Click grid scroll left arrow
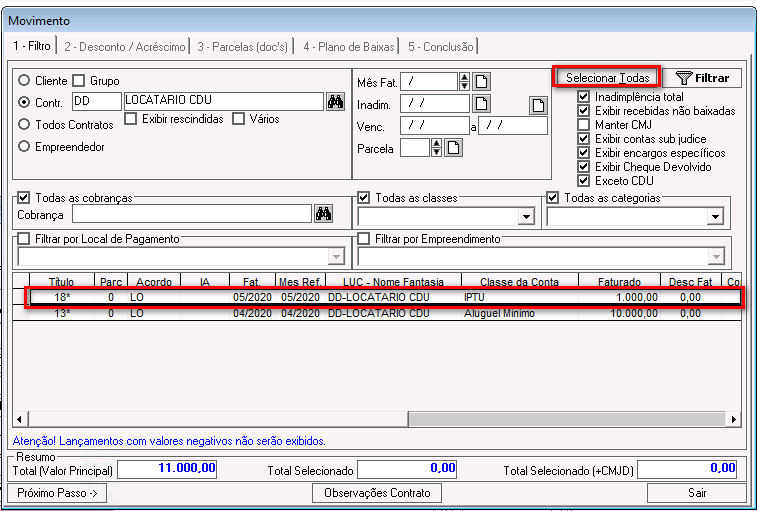The height and width of the screenshot is (511, 757). 19,419
